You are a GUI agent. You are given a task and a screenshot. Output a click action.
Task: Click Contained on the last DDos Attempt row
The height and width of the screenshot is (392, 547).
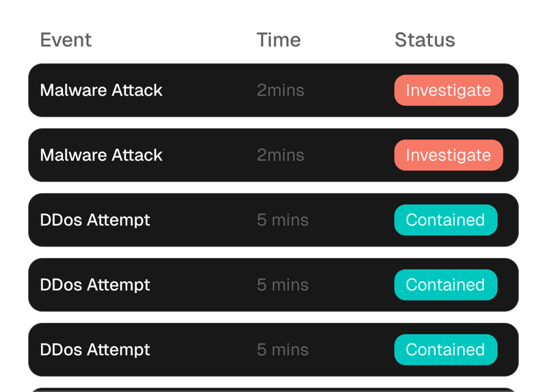pyautogui.click(x=445, y=350)
